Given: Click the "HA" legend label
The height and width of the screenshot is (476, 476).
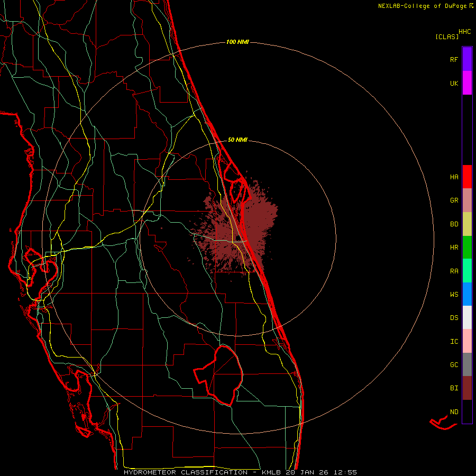Looking at the screenshot, I should [x=454, y=177].
